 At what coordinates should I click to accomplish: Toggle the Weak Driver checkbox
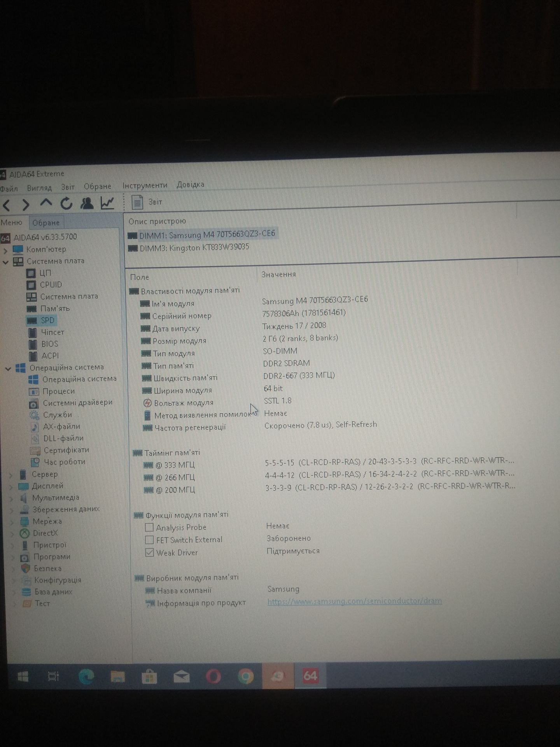(x=149, y=552)
